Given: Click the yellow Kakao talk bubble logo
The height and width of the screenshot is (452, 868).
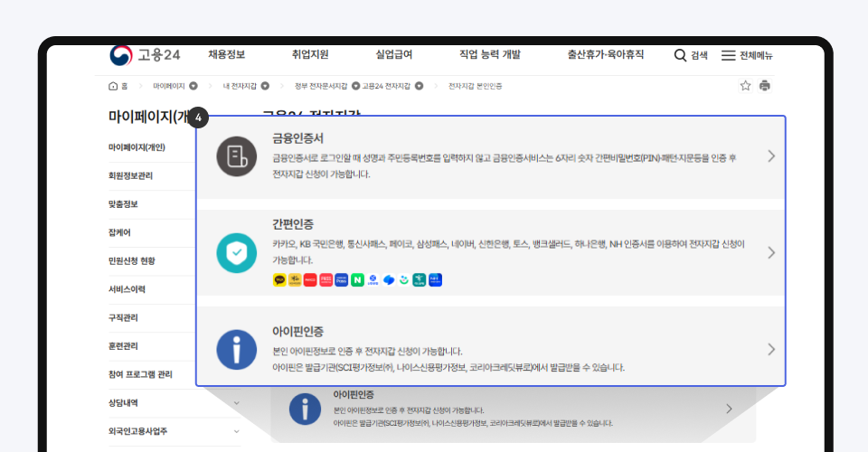Looking at the screenshot, I should coord(279,280).
